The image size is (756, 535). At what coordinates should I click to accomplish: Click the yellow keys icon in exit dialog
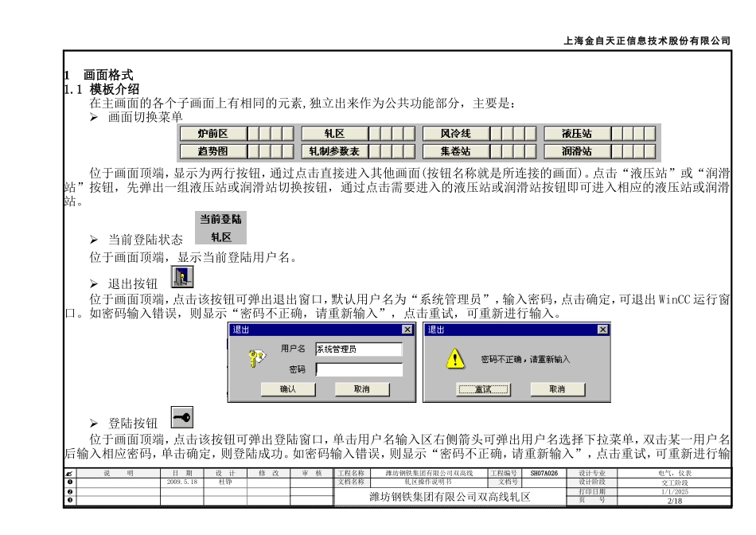[x=256, y=358]
